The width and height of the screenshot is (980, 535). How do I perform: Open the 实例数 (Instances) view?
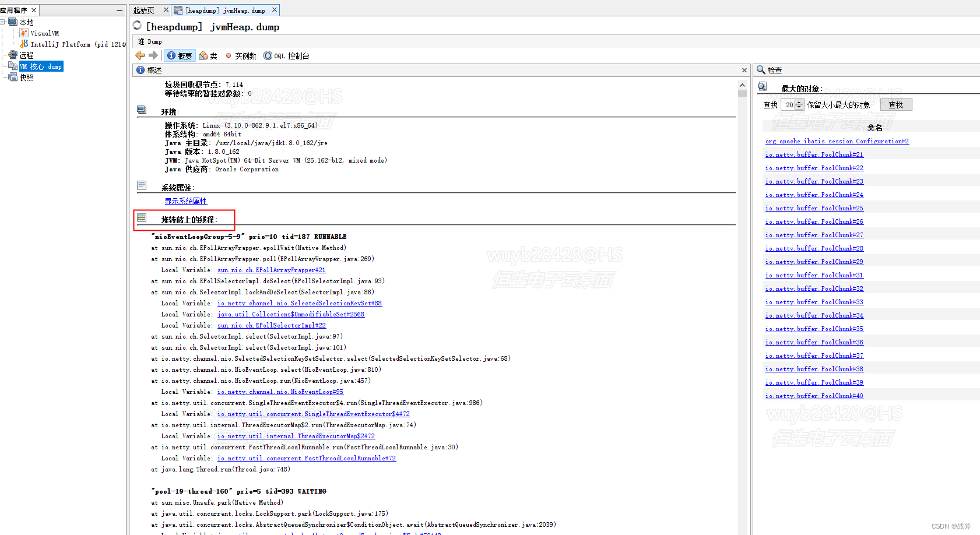[241, 55]
